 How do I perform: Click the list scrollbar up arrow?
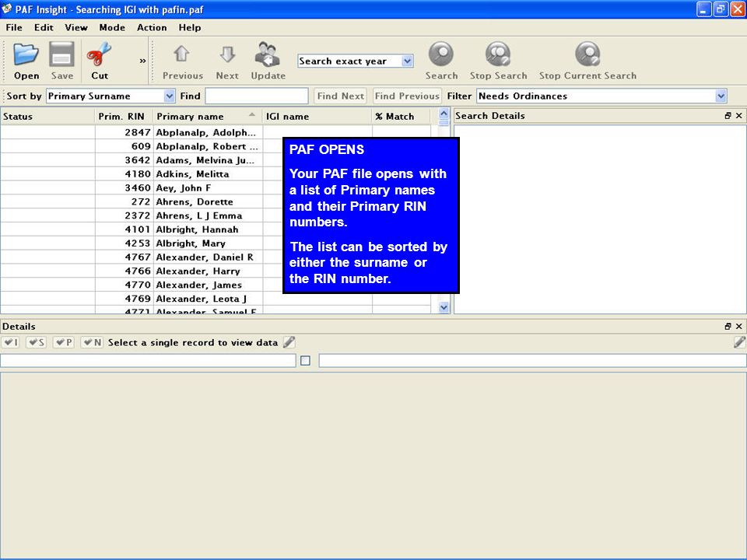444,114
